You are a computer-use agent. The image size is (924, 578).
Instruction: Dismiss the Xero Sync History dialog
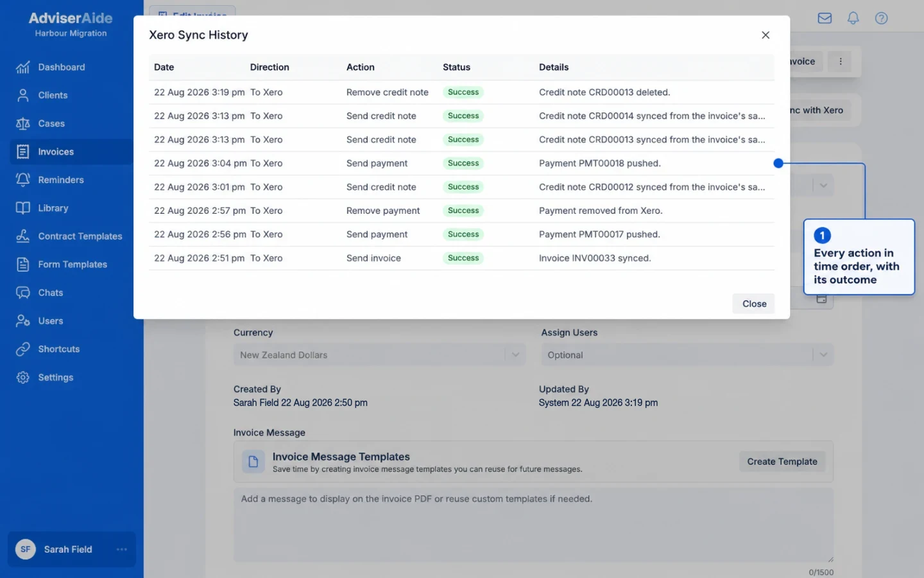(766, 35)
